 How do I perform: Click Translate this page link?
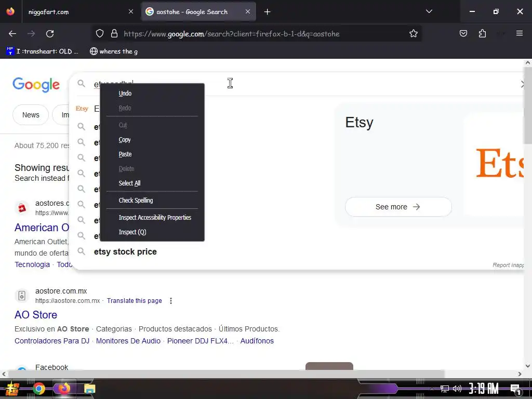click(135, 301)
